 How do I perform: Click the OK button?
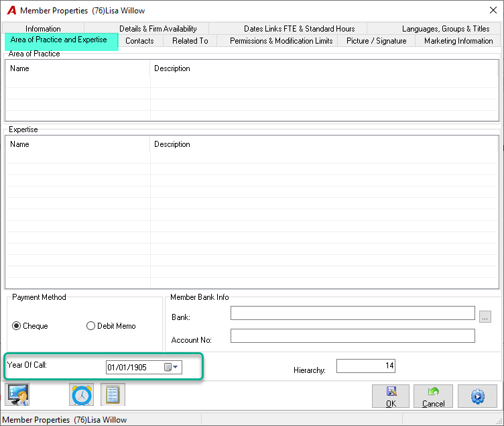(x=391, y=396)
